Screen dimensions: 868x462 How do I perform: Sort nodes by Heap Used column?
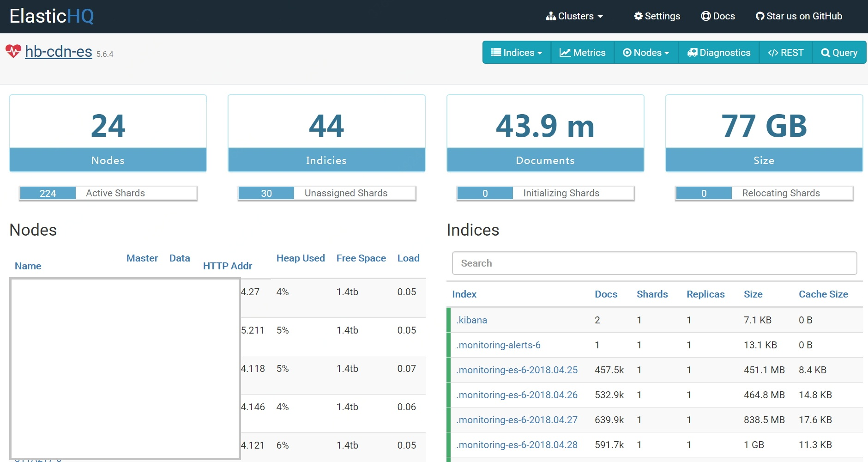[x=300, y=258]
